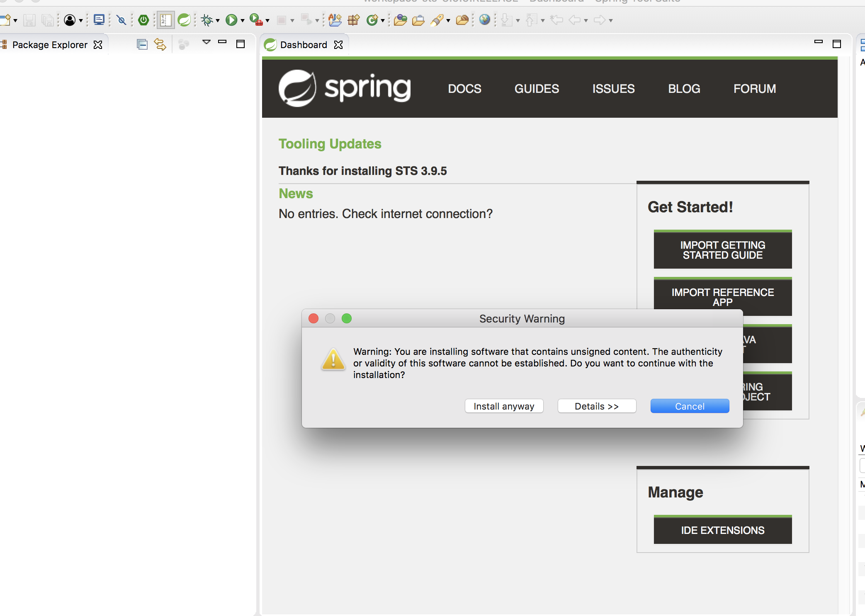
Task: Click the Spring Dashboard leaf toolbar icon
Action: [184, 20]
